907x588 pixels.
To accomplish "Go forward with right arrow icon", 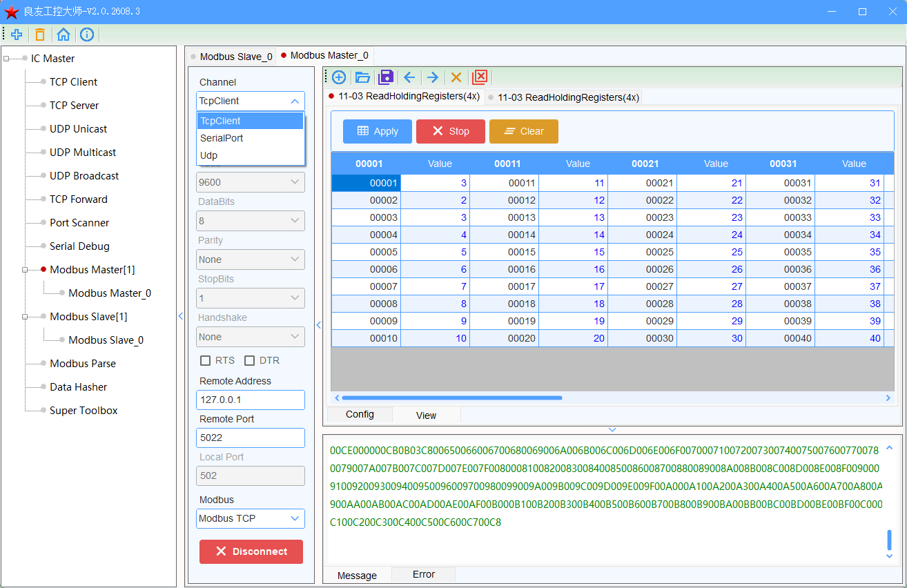I will coord(433,77).
